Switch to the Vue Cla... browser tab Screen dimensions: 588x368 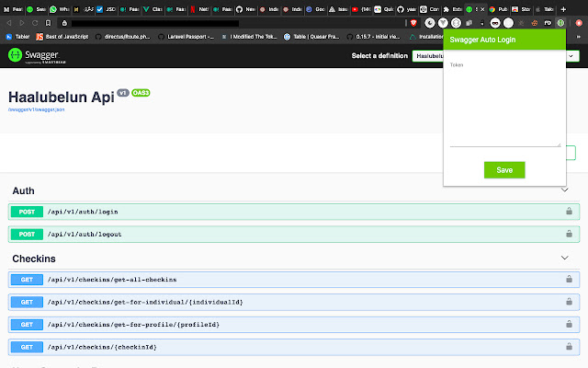[153, 9]
